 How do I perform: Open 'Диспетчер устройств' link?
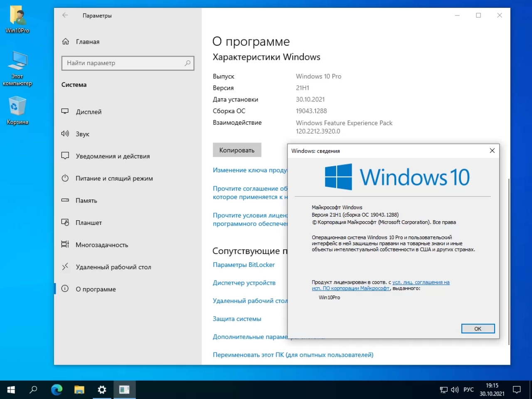(x=244, y=283)
